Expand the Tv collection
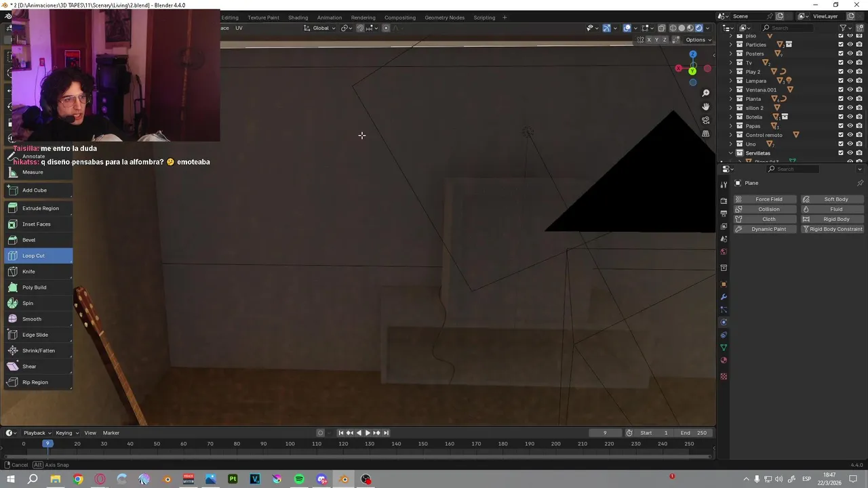 [731, 62]
